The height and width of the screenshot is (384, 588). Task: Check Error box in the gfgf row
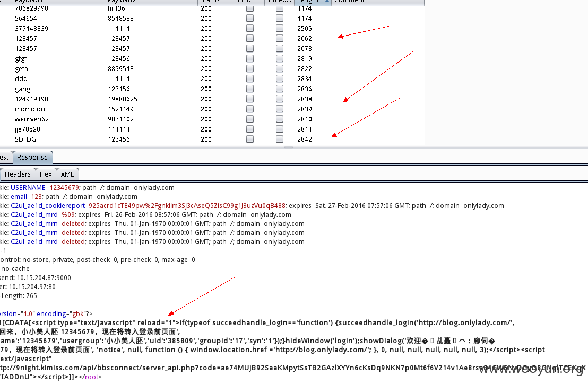click(x=250, y=58)
